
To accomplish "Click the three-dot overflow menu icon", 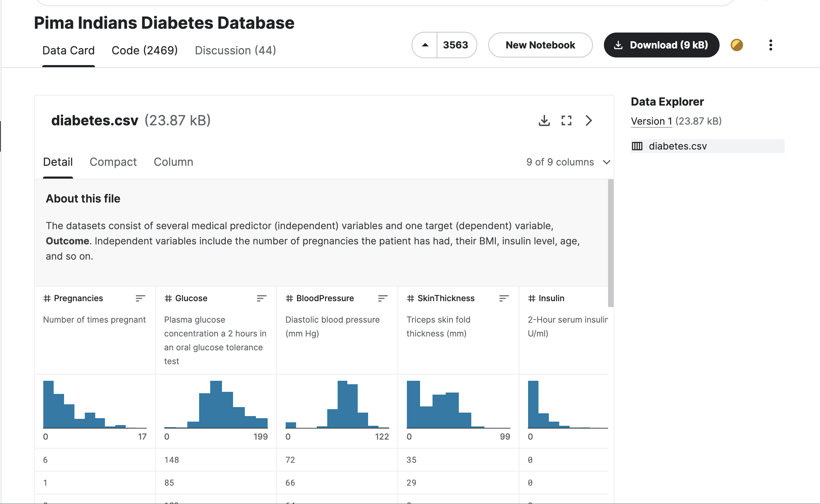I will (771, 45).
